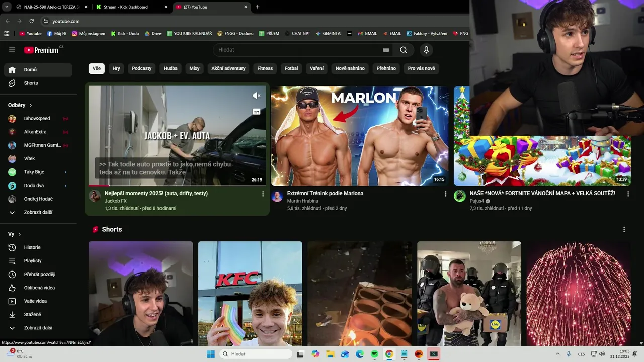Unmute the Jackob FX preview video

(257, 96)
